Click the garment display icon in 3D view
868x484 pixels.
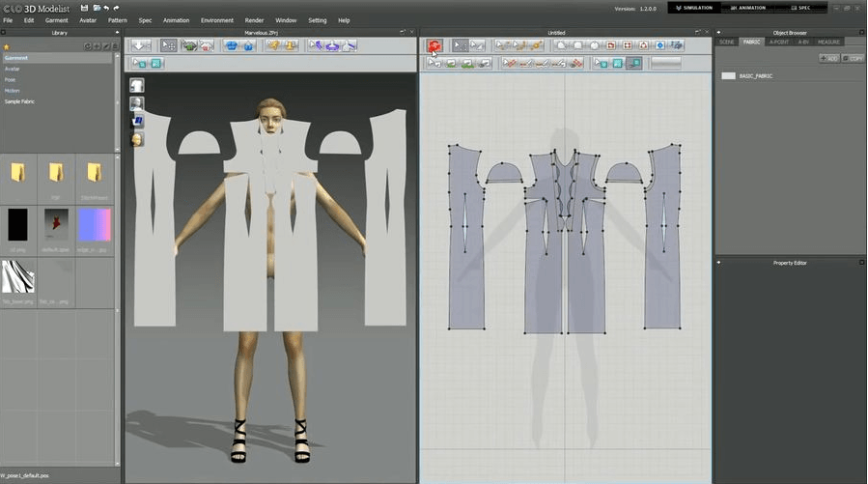[x=137, y=86]
